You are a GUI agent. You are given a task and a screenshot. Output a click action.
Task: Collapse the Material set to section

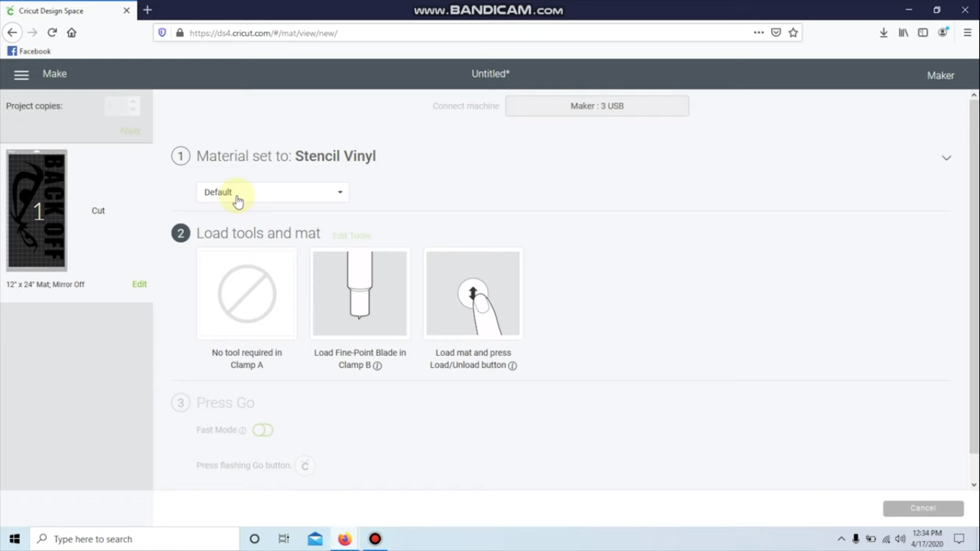(x=946, y=156)
